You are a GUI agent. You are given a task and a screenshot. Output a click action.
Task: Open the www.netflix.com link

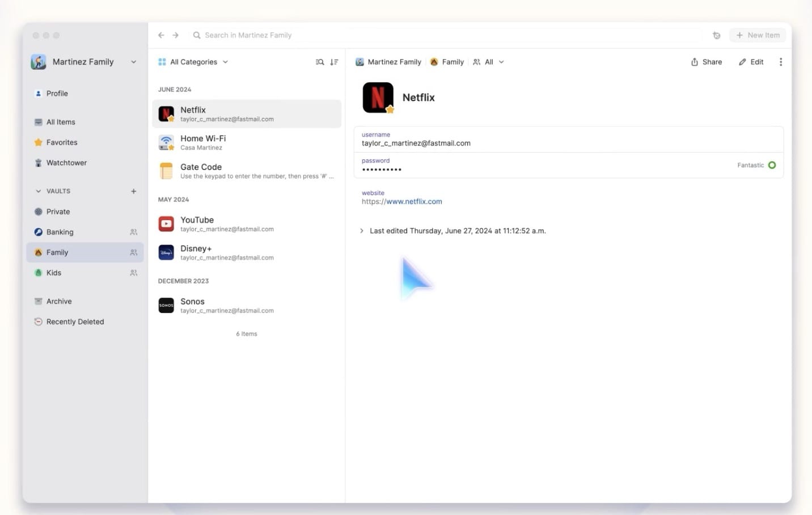tap(414, 201)
